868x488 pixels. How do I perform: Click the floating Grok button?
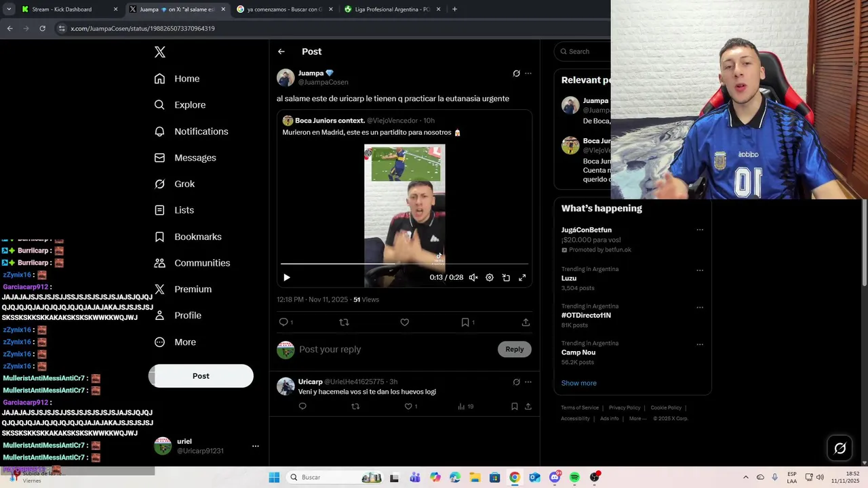(840, 448)
